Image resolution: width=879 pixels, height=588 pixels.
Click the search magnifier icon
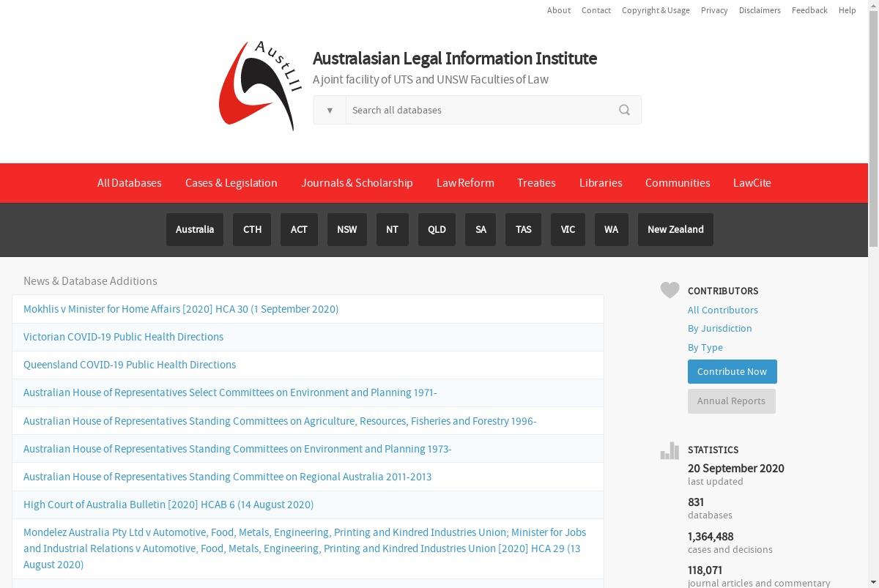pyautogui.click(x=624, y=110)
